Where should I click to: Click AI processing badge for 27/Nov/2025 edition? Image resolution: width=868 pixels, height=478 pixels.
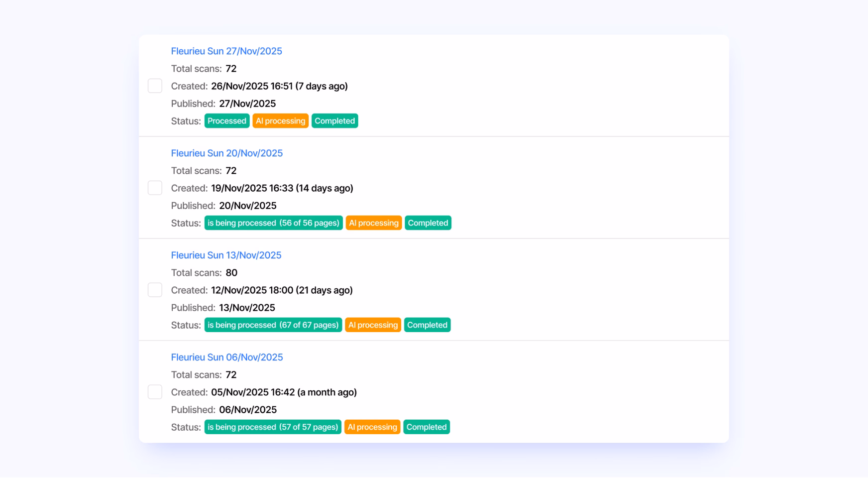tap(281, 121)
